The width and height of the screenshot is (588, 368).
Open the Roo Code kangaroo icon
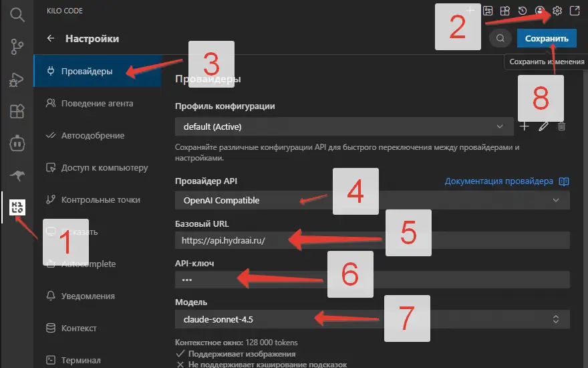pyautogui.click(x=16, y=175)
